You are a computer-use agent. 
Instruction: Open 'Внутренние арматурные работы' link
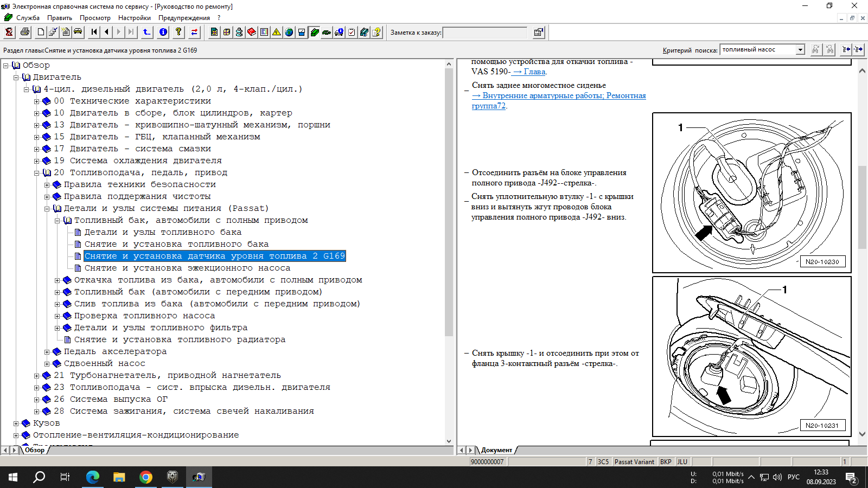[x=559, y=95]
